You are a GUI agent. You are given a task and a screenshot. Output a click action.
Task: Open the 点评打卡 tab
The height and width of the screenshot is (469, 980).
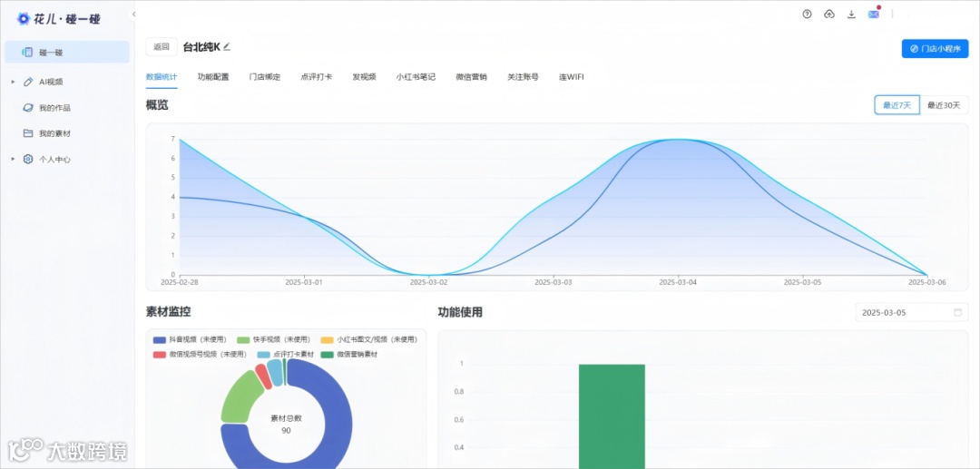[317, 77]
